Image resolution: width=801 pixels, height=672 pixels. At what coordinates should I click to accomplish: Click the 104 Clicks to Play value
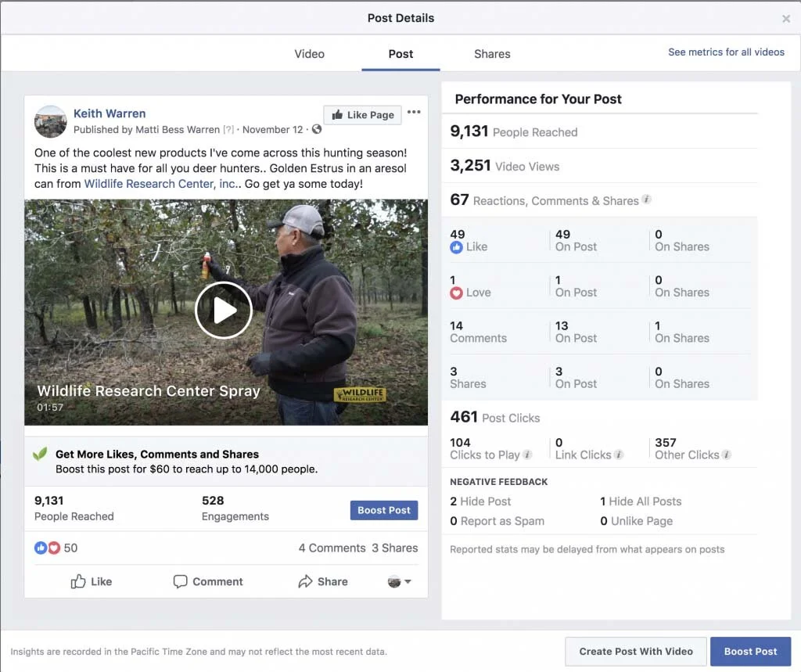coord(460,443)
